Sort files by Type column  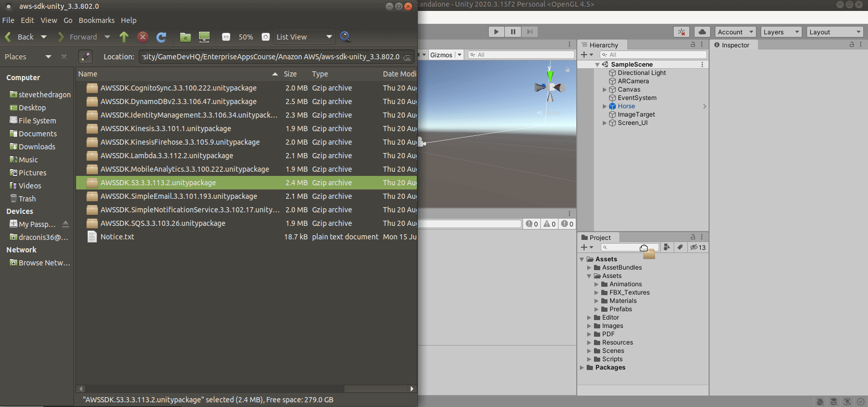345,74
